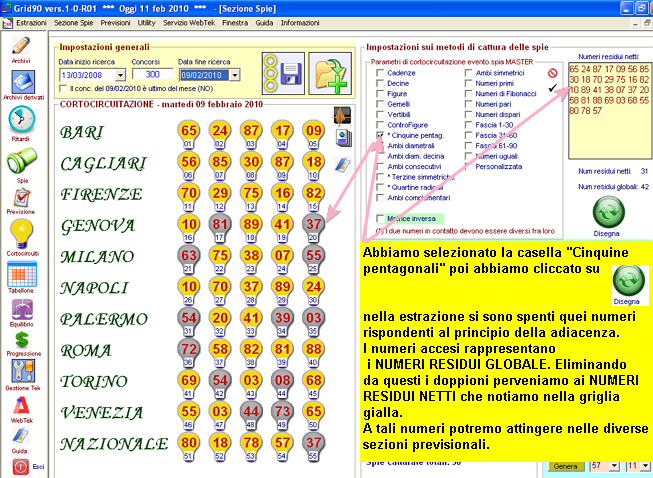
Task: Toggle the Figure checkbox
Action: click(380, 94)
